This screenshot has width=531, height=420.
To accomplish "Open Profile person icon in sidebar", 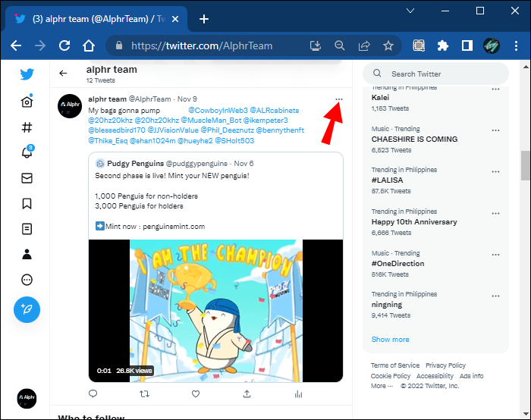I will coord(27,254).
